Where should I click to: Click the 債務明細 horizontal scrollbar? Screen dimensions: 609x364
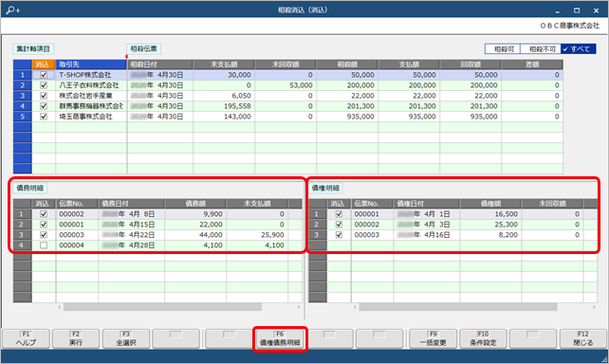[162, 307]
